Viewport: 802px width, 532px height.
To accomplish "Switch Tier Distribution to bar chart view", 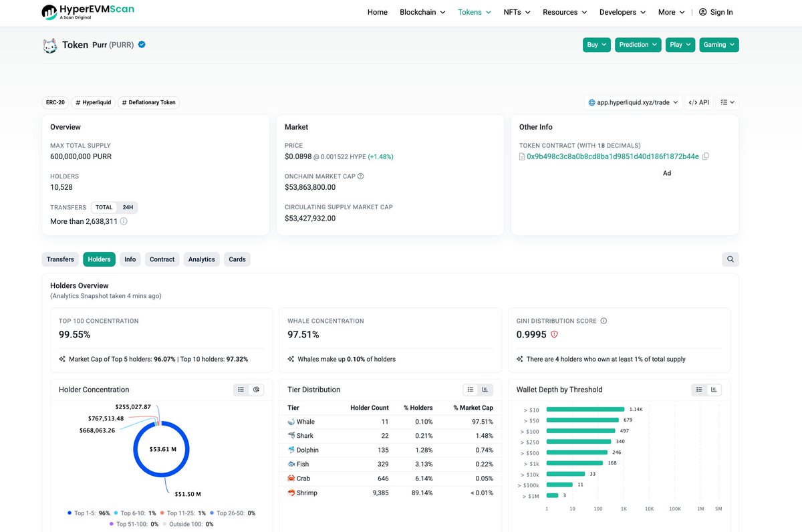I will click(485, 390).
